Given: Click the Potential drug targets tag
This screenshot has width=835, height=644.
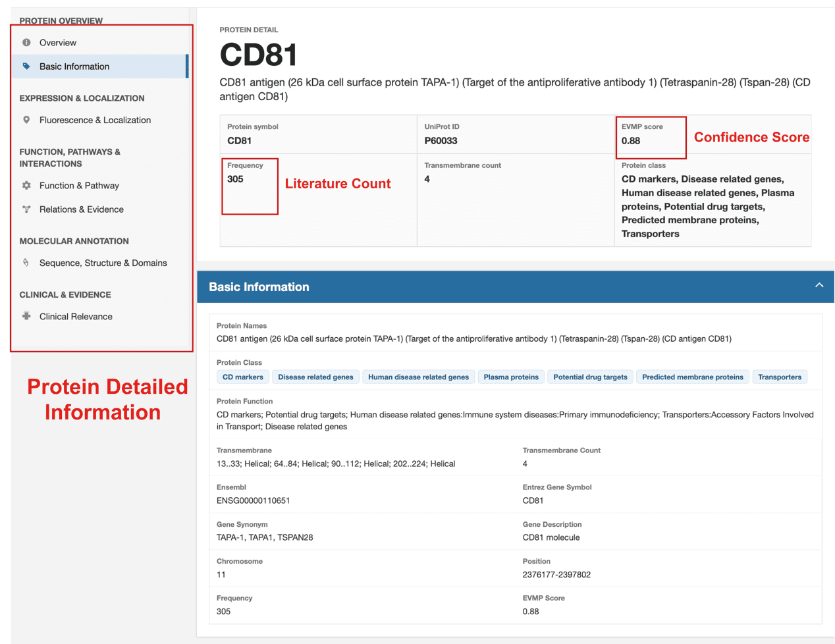Looking at the screenshot, I should pos(590,377).
